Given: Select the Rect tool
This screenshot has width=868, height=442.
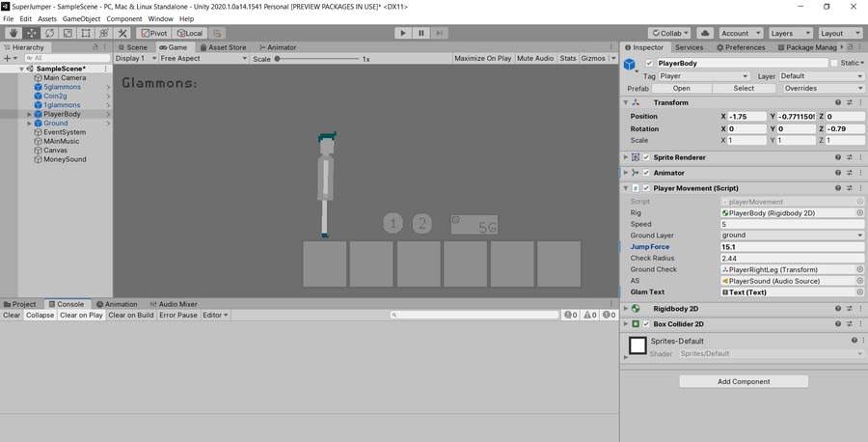Looking at the screenshot, I should click(x=86, y=33).
